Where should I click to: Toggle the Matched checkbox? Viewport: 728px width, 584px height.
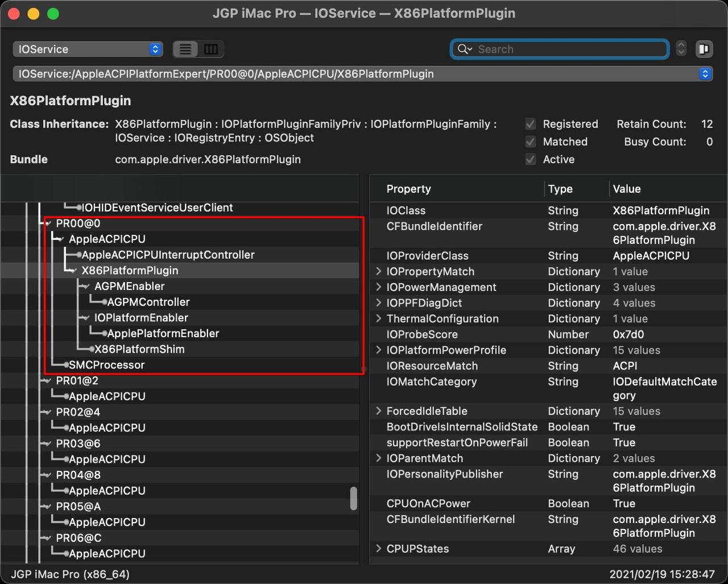[531, 142]
